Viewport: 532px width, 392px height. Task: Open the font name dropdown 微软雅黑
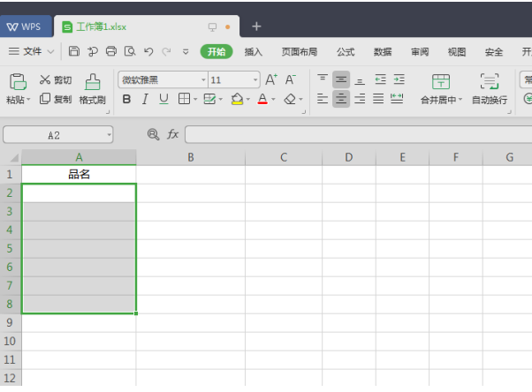(x=203, y=80)
